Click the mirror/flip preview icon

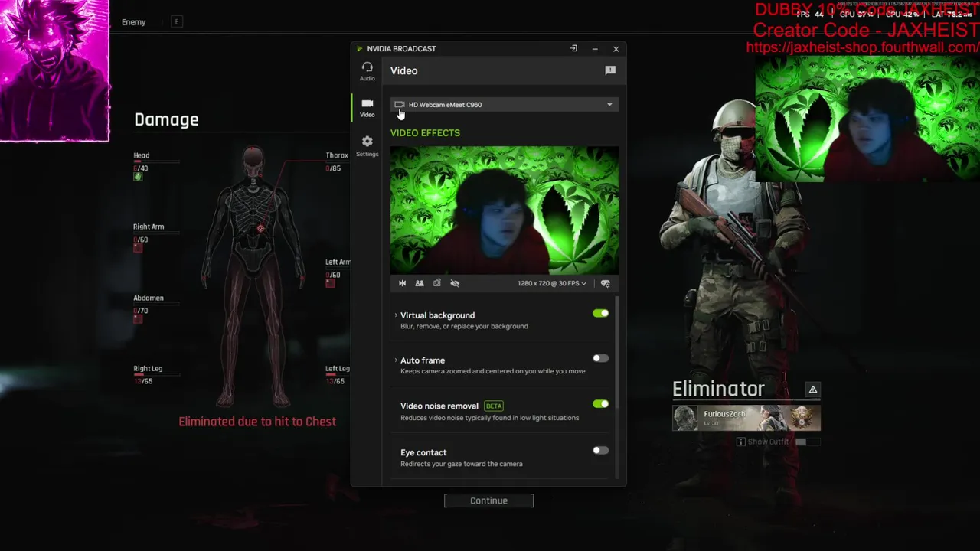pyautogui.click(x=402, y=283)
